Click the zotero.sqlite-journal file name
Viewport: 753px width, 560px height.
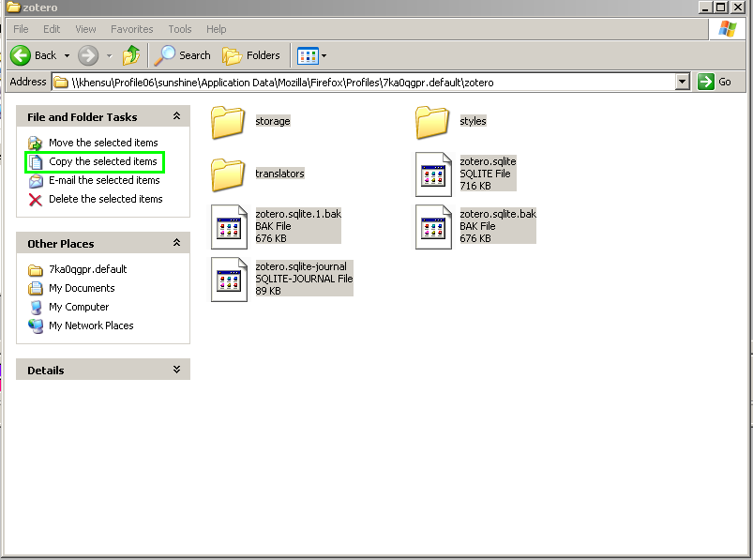301,266
